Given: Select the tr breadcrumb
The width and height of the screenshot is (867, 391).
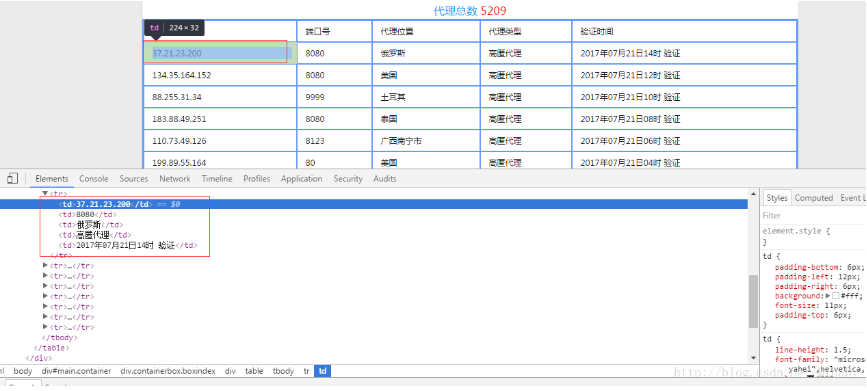Looking at the screenshot, I should 306,371.
